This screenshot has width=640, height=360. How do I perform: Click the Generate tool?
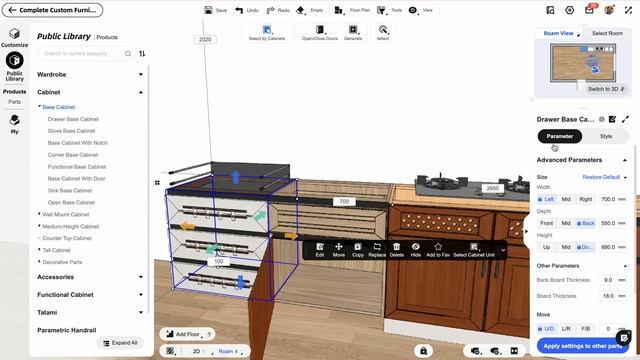pyautogui.click(x=353, y=33)
